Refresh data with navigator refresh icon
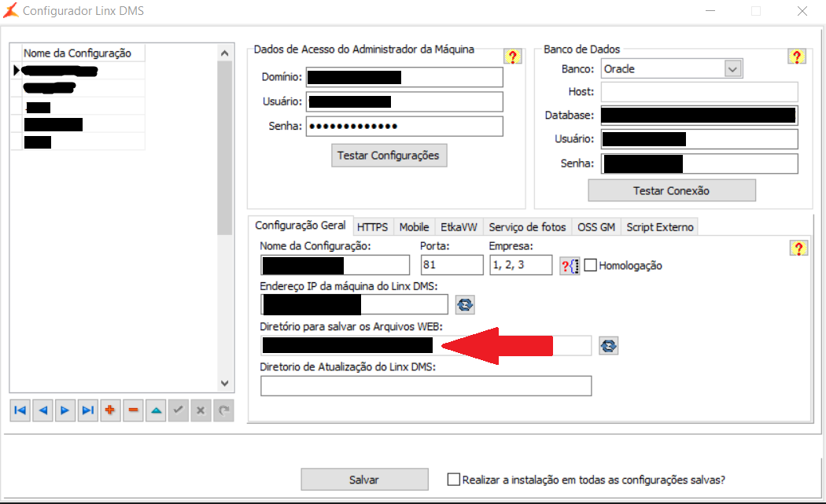The height and width of the screenshot is (504, 826). 223,410
